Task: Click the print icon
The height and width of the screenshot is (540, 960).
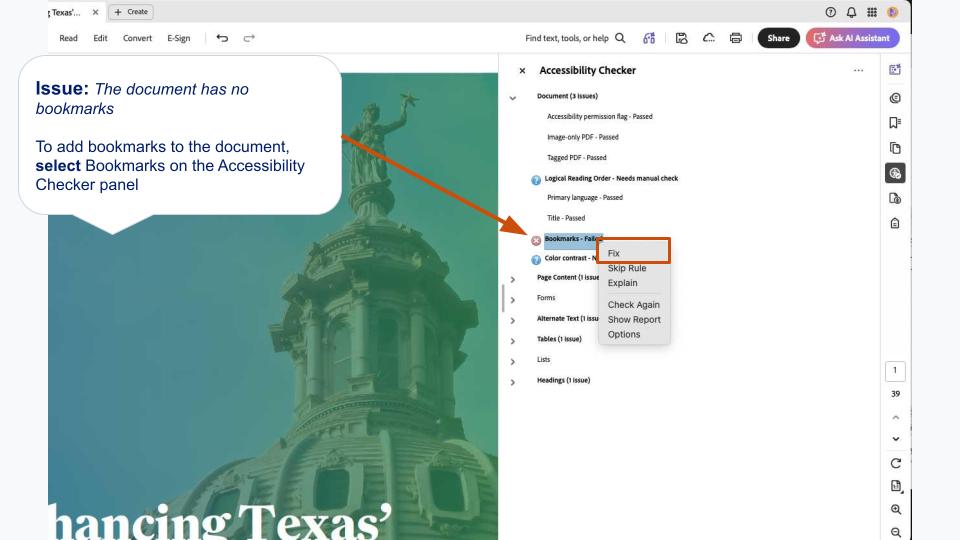Action: (736, 38)
